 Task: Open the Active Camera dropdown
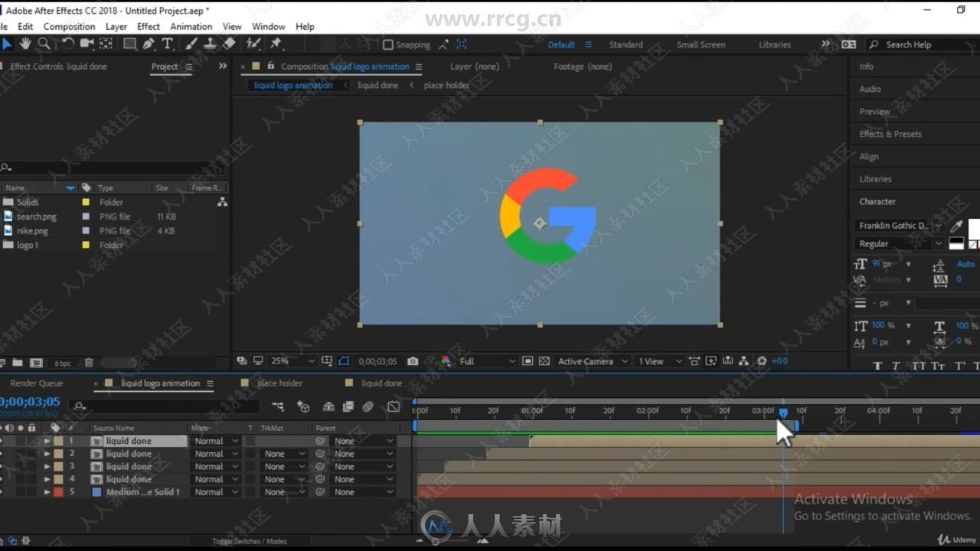593,361
